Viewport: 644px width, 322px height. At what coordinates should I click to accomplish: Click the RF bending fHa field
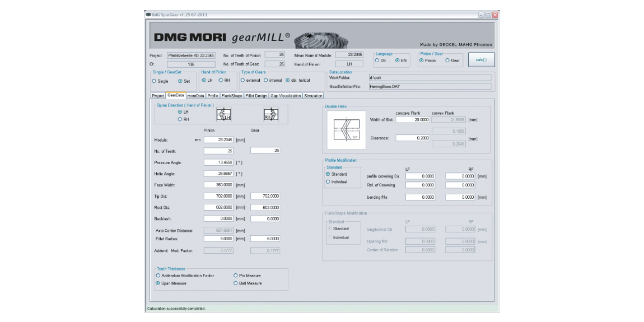click(460, 197)
